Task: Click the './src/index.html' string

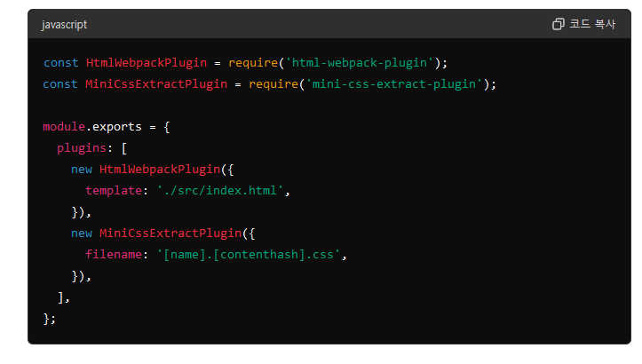Action: [x=220, y=190]
